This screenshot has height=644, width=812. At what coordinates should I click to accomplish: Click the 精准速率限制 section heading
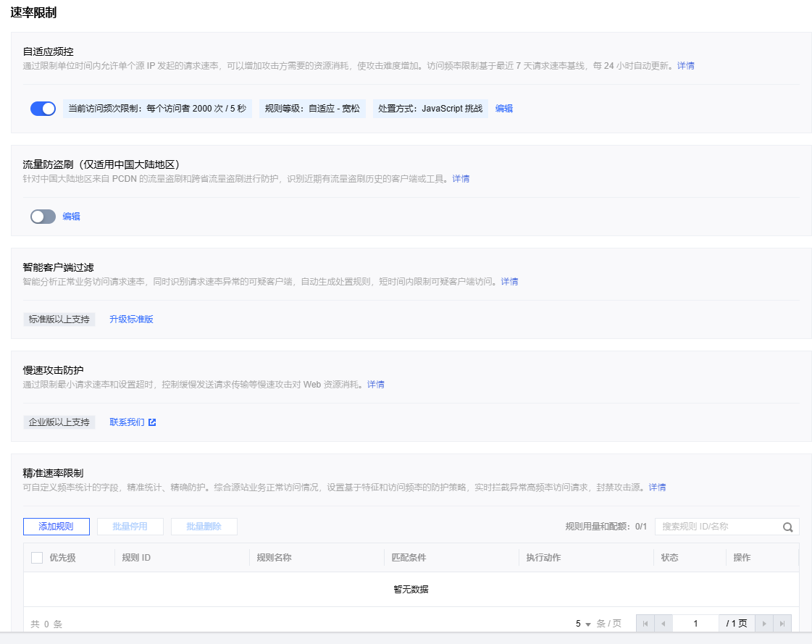coord(53,473)
